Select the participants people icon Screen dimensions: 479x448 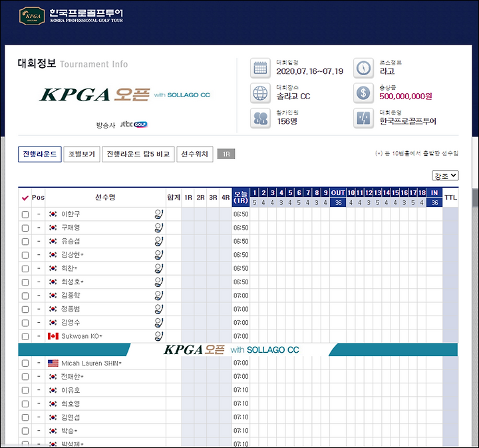(260, 118)
